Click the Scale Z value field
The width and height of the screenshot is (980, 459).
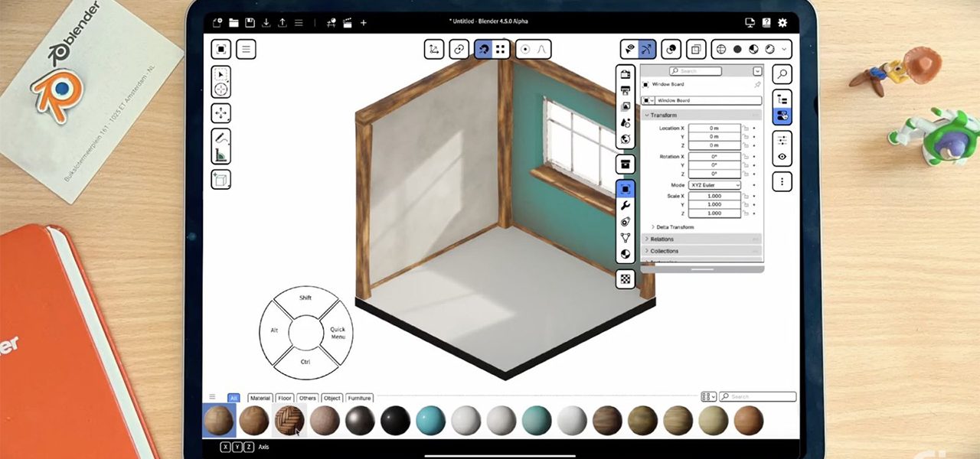coord(714,213)
